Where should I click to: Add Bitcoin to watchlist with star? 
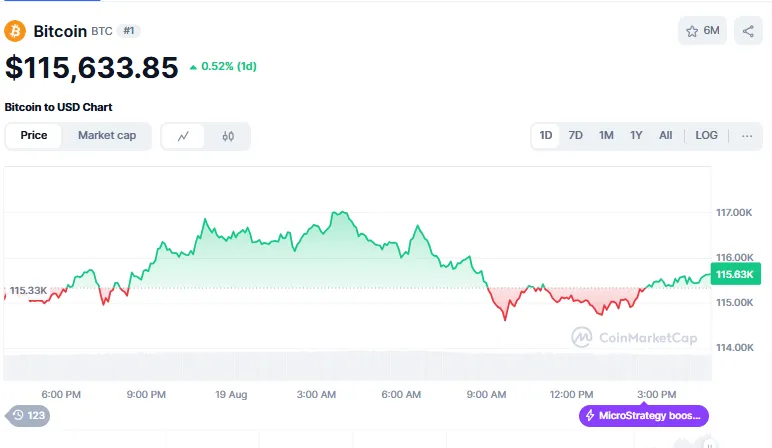click(702, 31)
